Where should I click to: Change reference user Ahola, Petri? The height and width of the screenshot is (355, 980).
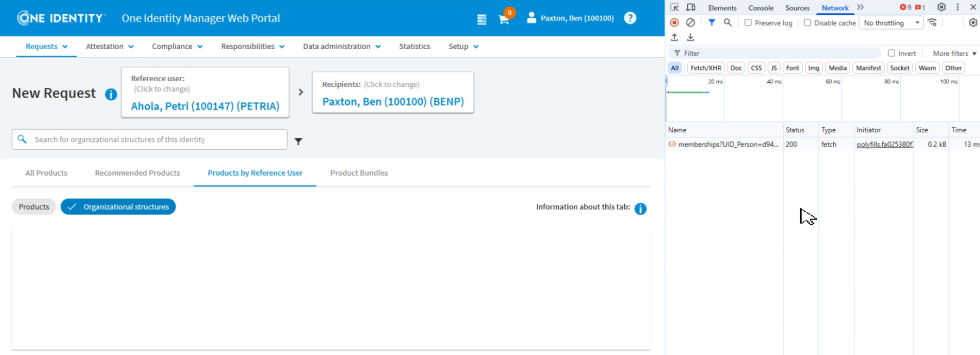205,106
